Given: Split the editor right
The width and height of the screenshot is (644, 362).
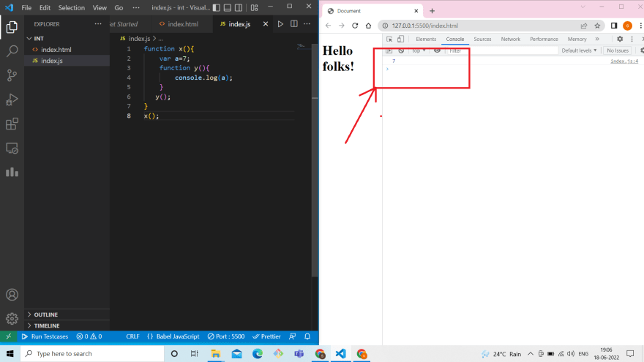Looking at the screenshot, I should point(294,24).
